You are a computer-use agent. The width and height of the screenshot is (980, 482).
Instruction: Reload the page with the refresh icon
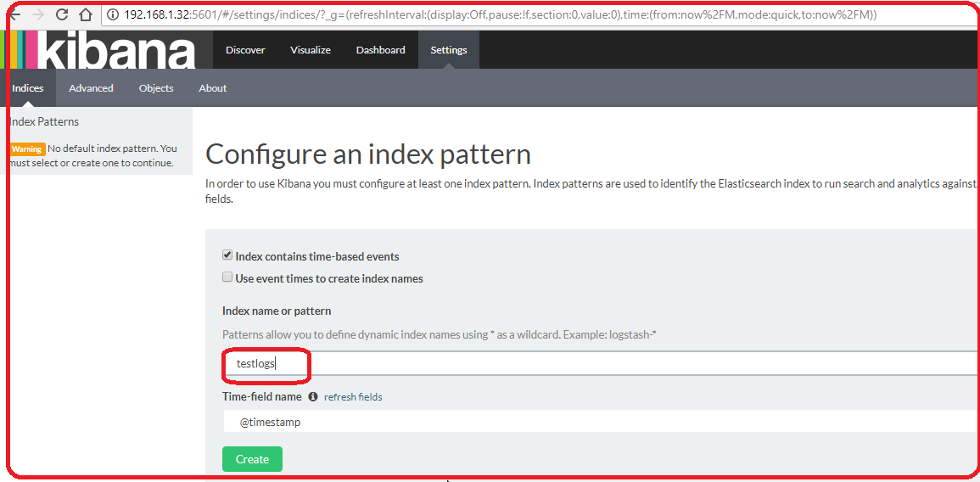point(62,14)
